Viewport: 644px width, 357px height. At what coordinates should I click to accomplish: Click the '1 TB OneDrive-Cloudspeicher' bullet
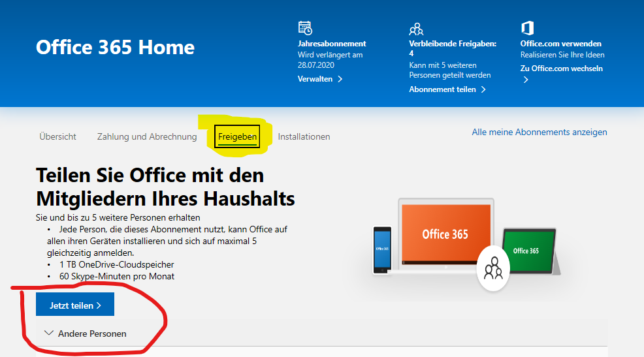pyautogui.click(x=117, y=265)
